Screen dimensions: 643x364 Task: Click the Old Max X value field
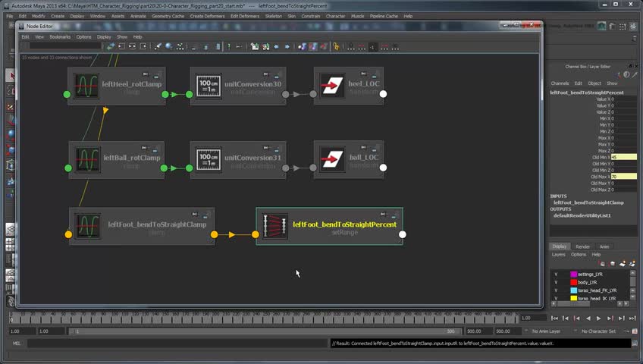tap(624, 177)
